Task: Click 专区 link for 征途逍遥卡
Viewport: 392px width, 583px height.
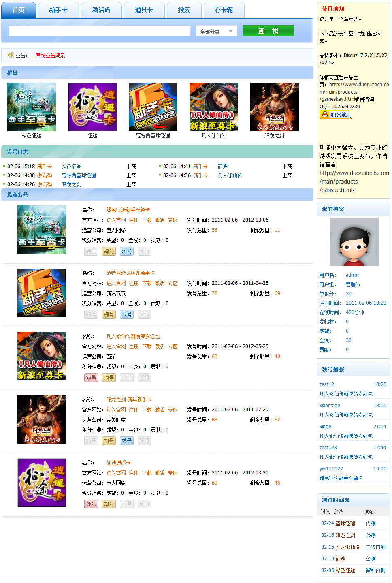Action: tap(173, 473)
